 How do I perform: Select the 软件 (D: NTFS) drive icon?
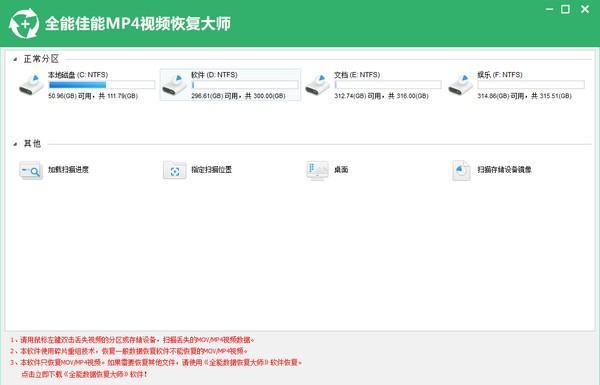[x=174, y=85]
